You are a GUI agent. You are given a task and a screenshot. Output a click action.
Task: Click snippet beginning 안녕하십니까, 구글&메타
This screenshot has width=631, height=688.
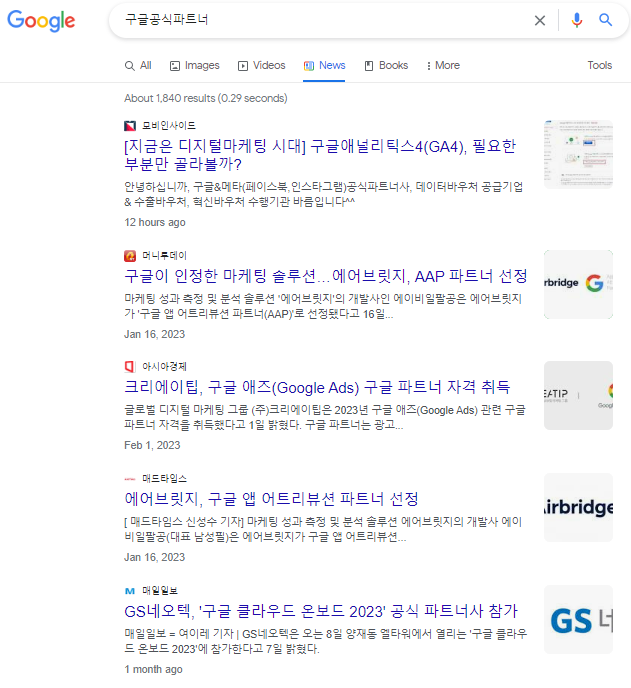(x=324, y=194)
